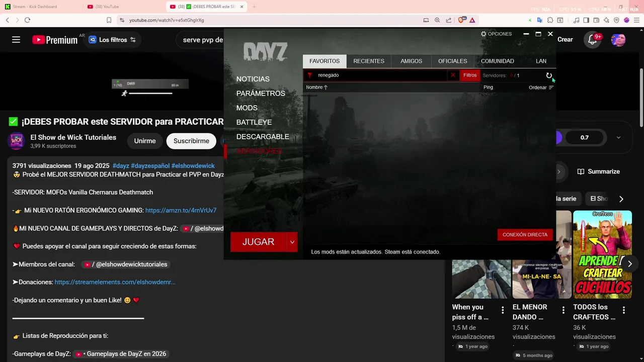This screenshot has width=644, height=362.
Task: Open the Brave wallet icon
Action: (596, 20)
